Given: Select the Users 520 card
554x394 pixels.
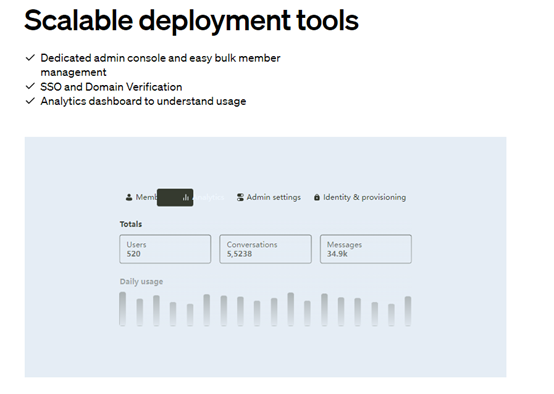Looking at the screenshot, I should click(x=165, y=249).
